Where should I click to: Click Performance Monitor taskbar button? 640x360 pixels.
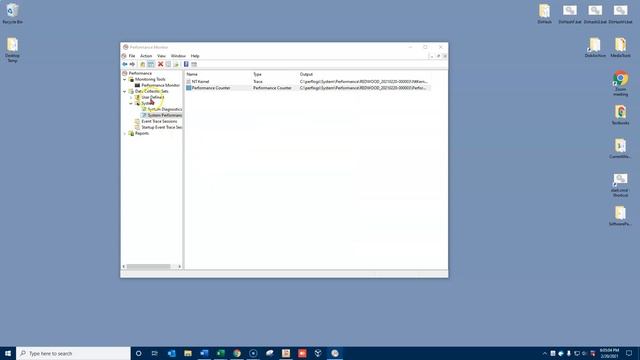(x=335, y=353)
